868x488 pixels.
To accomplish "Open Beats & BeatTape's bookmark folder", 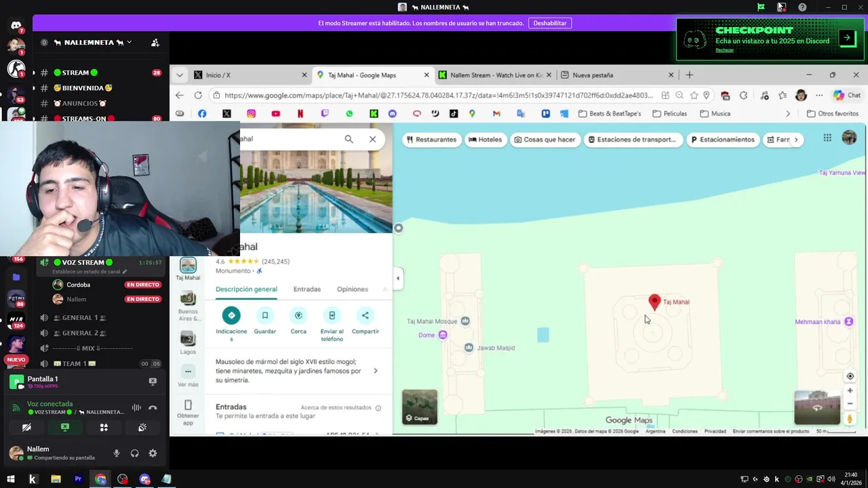I will (x=610, y=114).
